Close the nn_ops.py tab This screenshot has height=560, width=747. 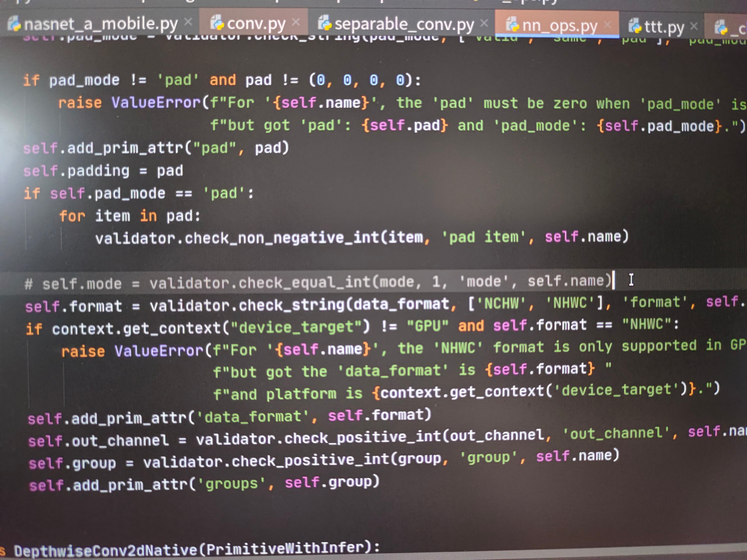(608, 24)
